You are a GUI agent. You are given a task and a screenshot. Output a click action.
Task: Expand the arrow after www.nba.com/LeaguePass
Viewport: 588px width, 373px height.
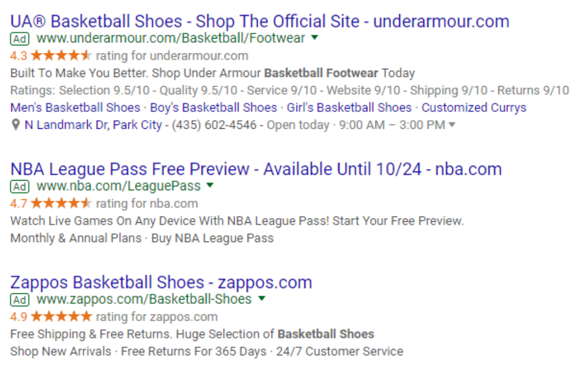[x=210, y=185]
